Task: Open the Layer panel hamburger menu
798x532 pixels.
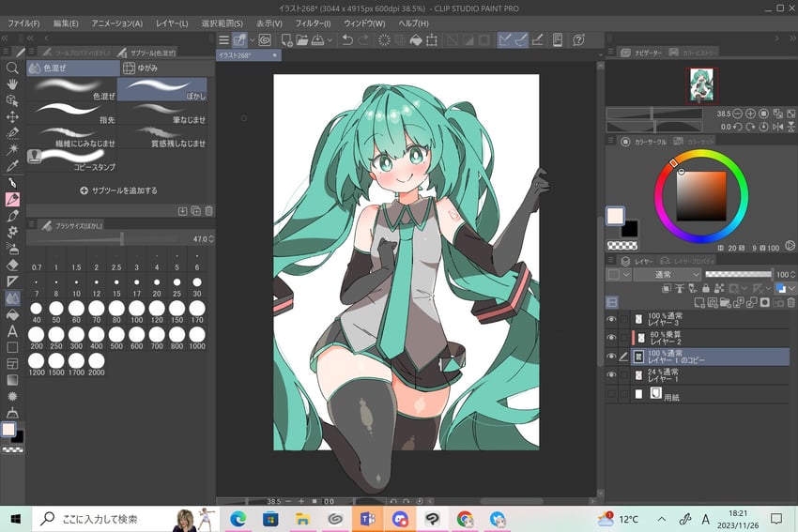Action: click(x=611, y=261)
